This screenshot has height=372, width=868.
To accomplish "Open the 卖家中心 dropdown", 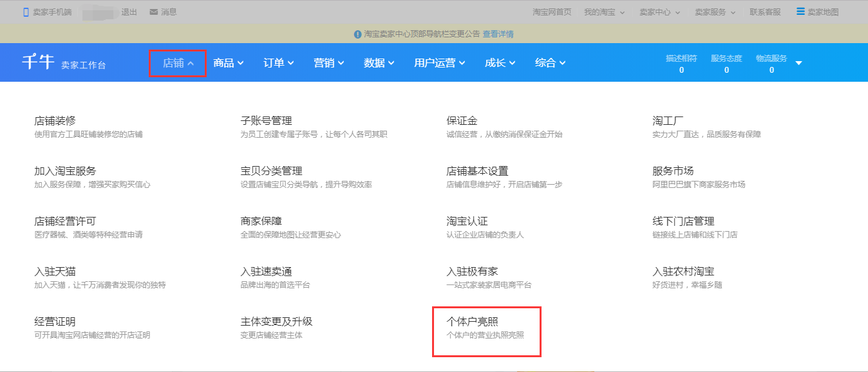I will click(x=658, y=11).
